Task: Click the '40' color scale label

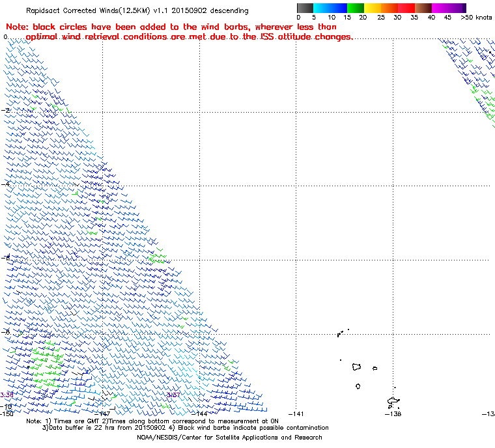Action: coord(431,18)
